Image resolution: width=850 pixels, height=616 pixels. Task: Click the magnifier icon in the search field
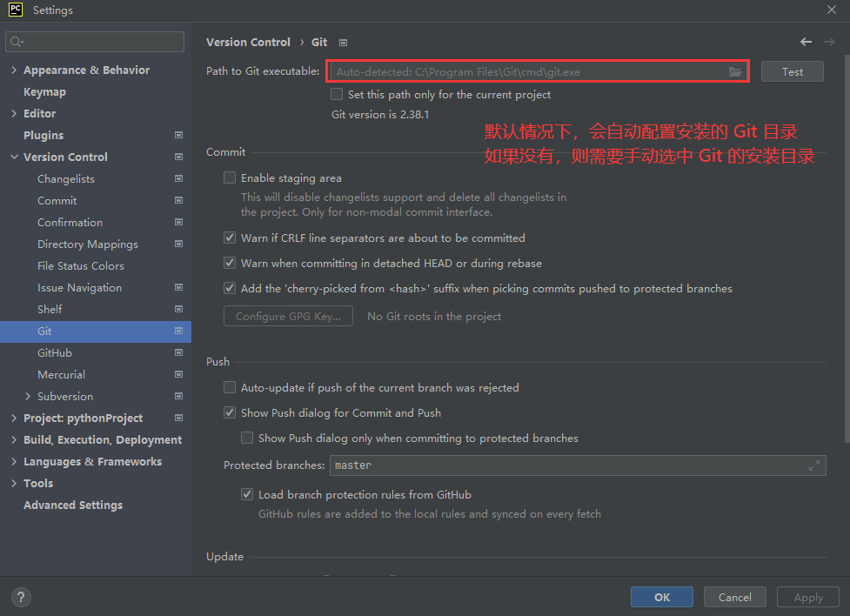(x=16, y=41)
